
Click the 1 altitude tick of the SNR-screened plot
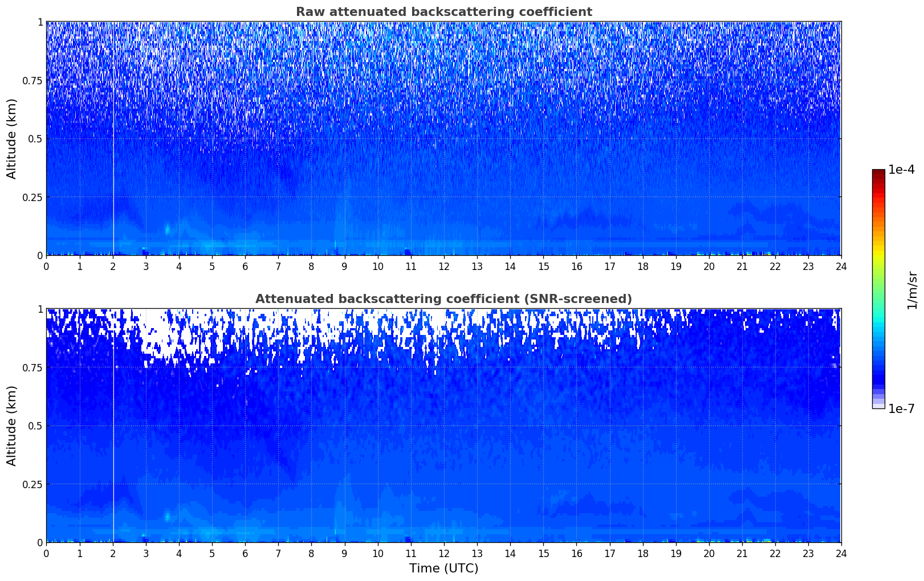tap(40, 309)
